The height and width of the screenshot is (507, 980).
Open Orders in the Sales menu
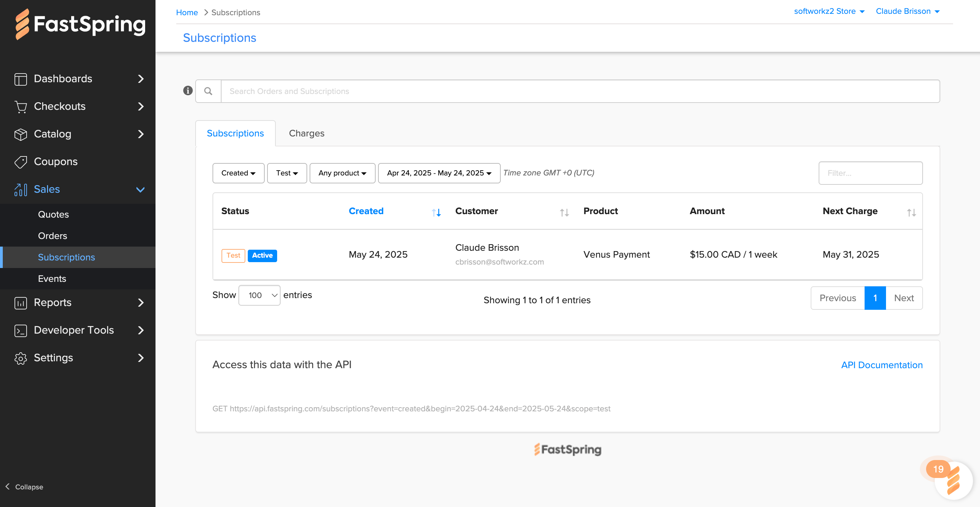53,236
